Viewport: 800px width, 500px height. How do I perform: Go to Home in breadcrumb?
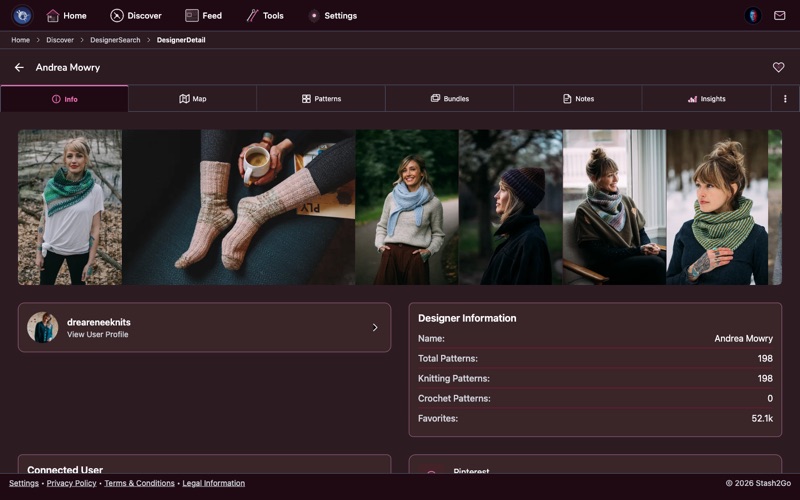point(20,40)
